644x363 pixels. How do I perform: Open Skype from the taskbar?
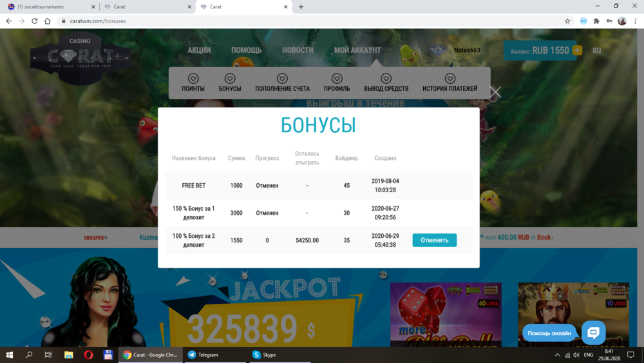coord(279,355)
